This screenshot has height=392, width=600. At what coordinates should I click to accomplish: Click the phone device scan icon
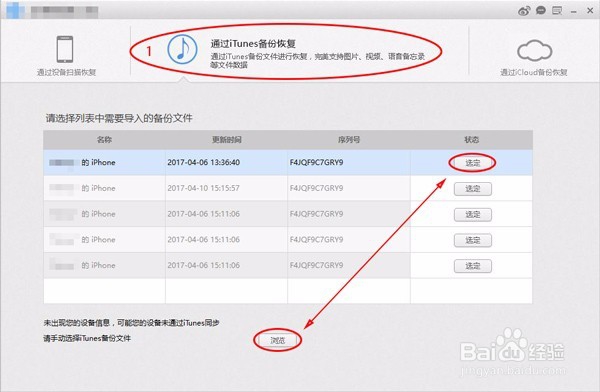[65, 49]
